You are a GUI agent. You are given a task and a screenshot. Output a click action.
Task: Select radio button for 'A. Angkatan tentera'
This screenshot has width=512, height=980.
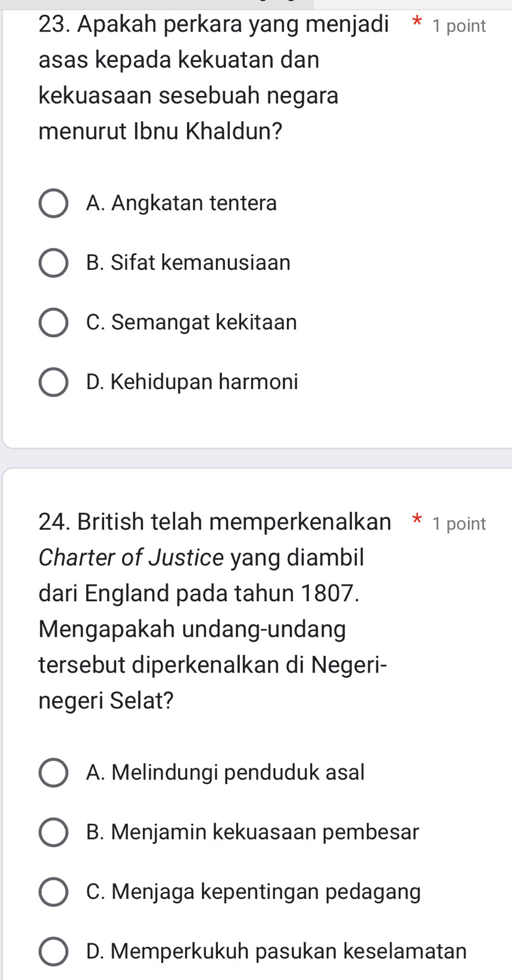(53, 204)
